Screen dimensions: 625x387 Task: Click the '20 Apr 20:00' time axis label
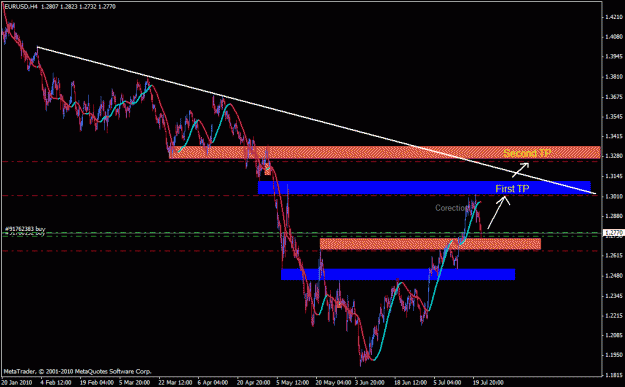254,382
